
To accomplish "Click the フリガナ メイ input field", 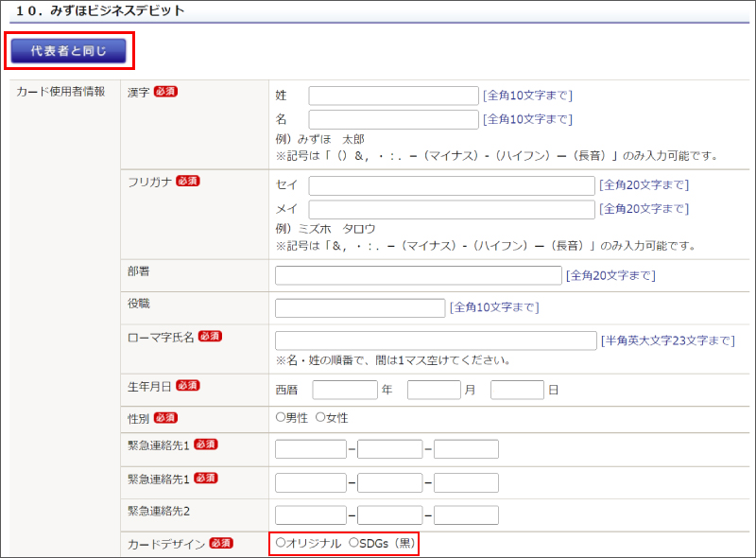I will tap(452, 209).
